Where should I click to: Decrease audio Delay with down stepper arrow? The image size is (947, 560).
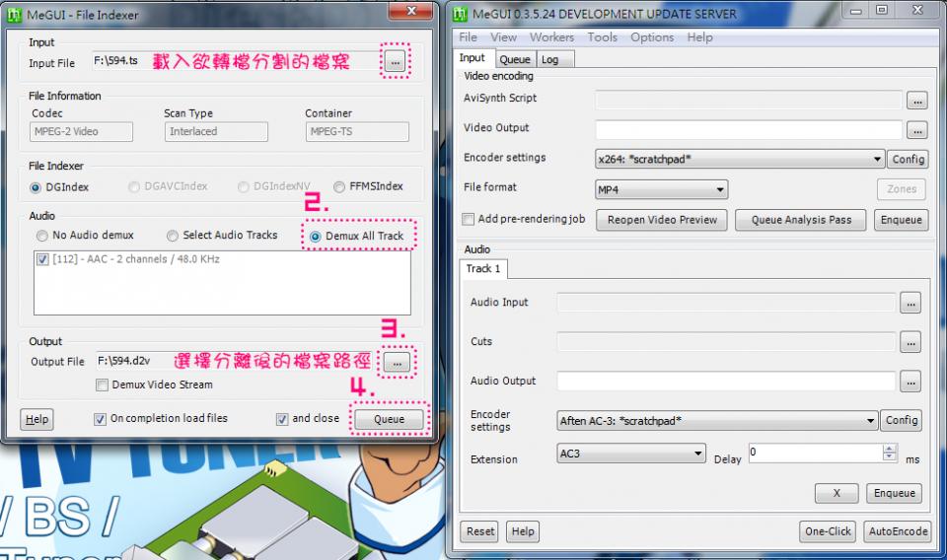889,456
